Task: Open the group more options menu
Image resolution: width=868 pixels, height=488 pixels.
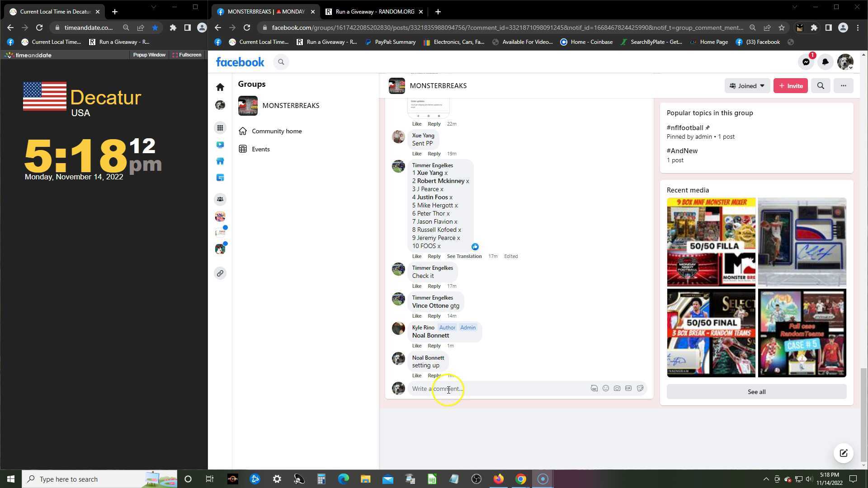Action: coord(843,86)
